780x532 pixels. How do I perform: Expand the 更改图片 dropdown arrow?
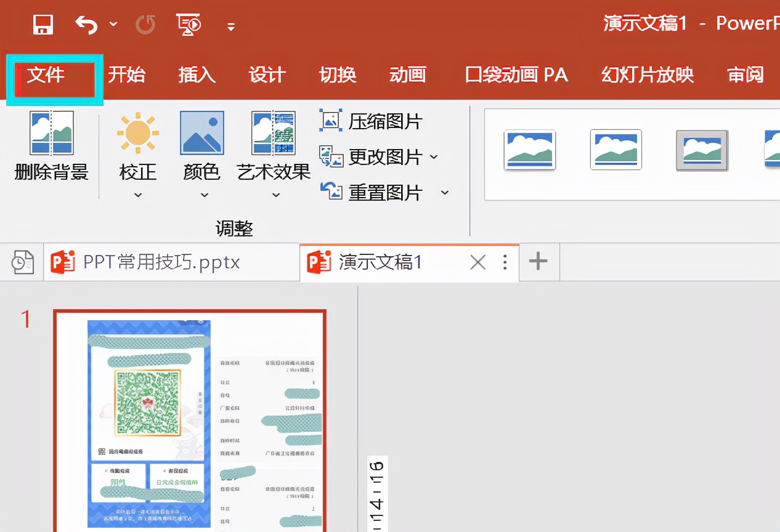[x=434, y=157]
